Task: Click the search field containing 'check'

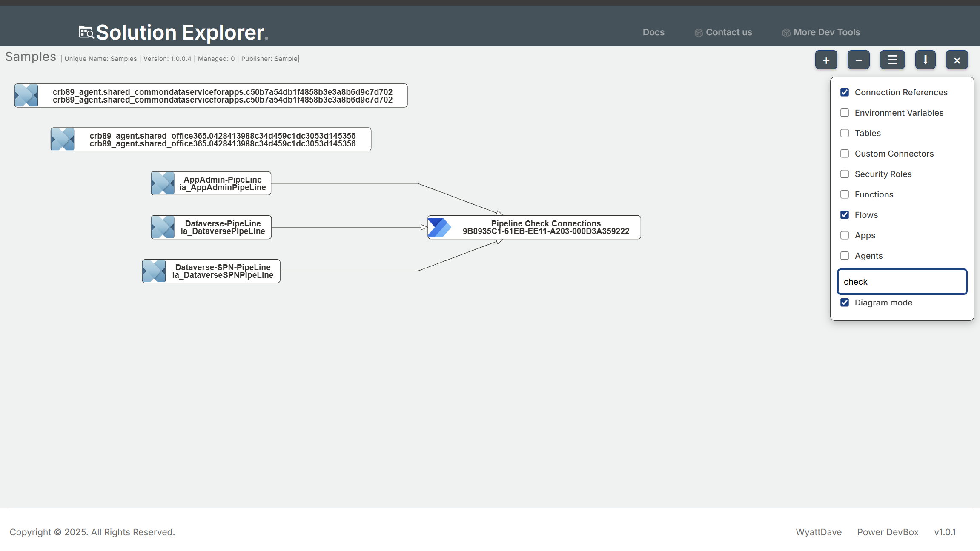Action: tap(902, 282)
